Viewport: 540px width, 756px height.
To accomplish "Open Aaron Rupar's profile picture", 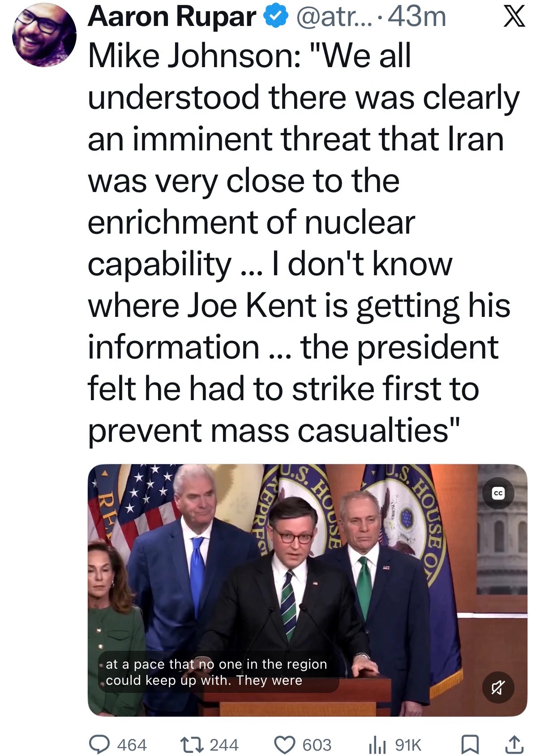I will tap(44, 34).
